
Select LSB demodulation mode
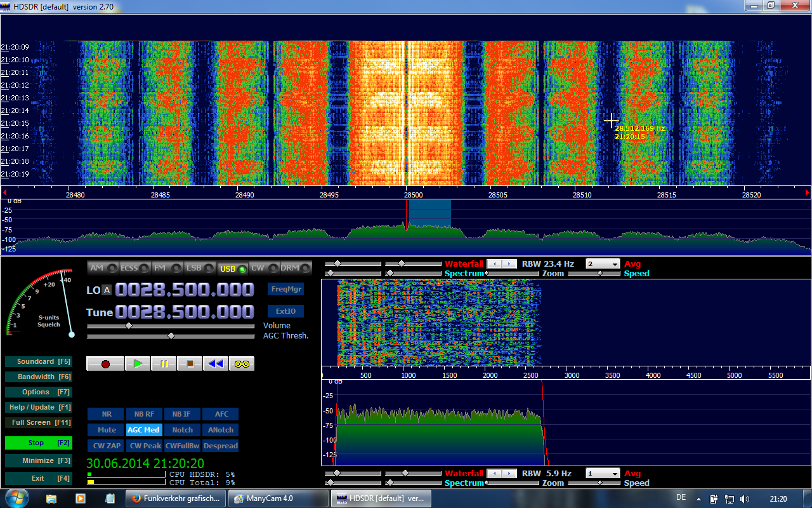pos(200,268)
